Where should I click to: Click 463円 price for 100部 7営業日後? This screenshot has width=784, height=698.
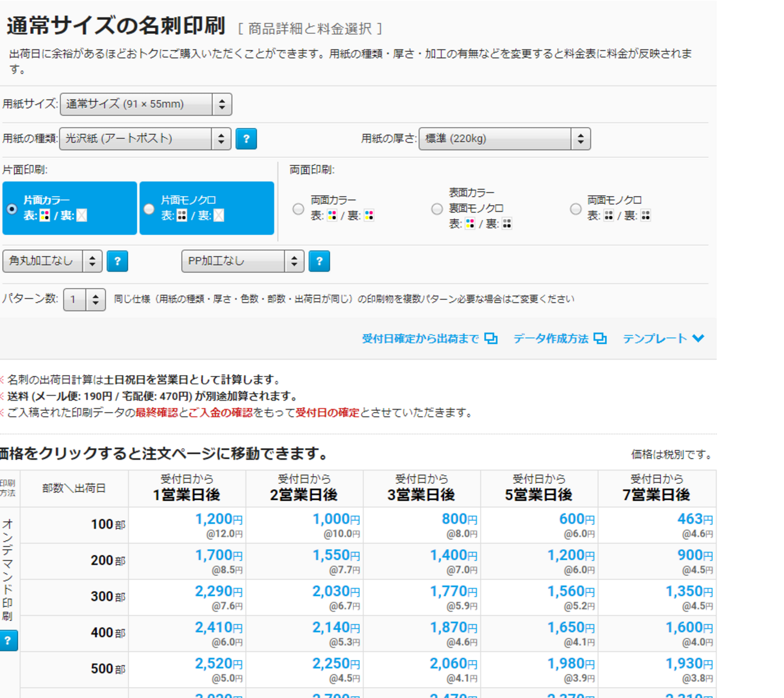pos(695,519)
